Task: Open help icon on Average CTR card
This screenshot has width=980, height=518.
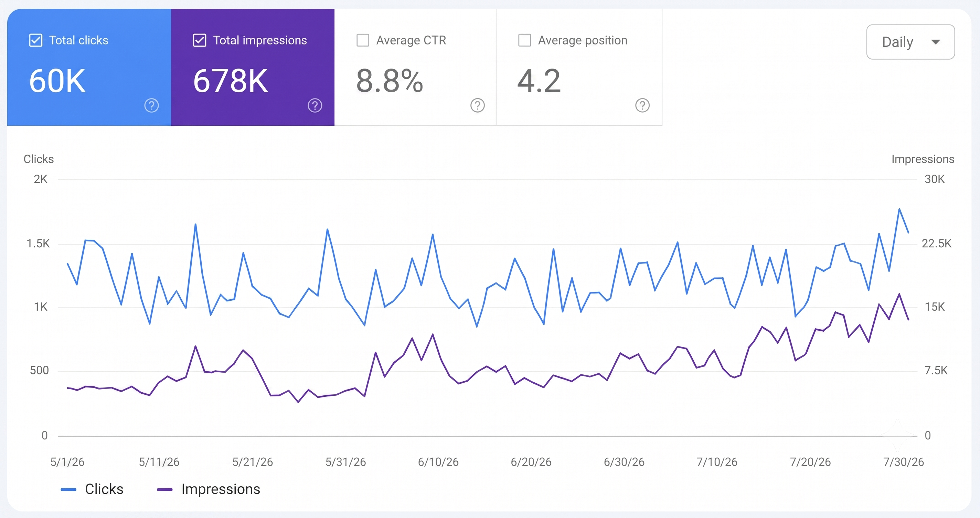Action: tap(478, 105)
